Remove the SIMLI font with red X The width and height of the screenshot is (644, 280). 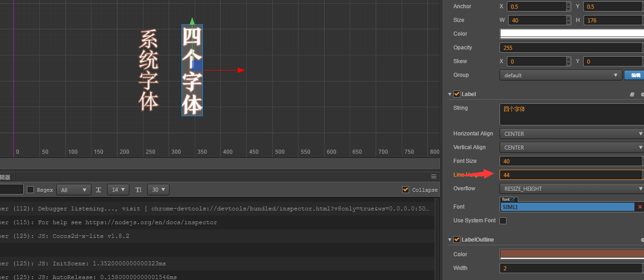(639, 207)
